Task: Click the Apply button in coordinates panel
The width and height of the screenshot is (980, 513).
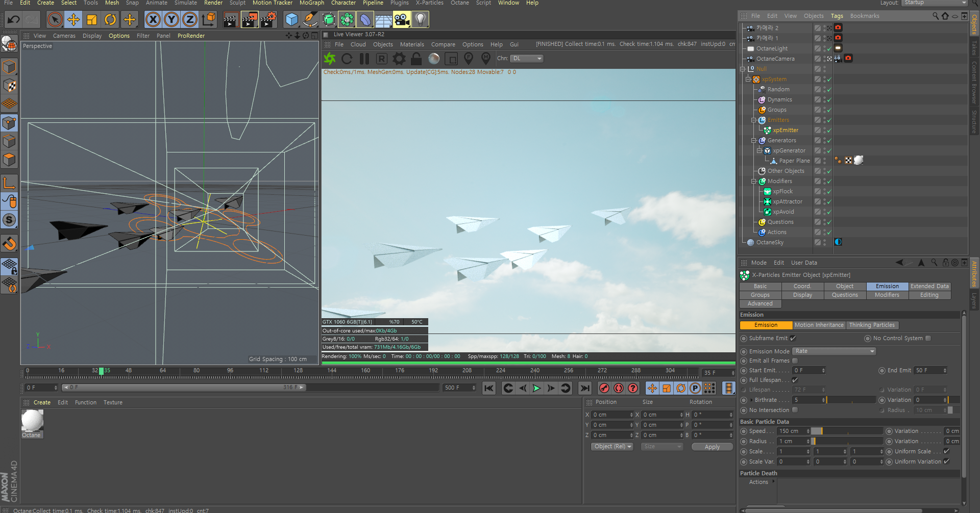Action: point(712,447)
